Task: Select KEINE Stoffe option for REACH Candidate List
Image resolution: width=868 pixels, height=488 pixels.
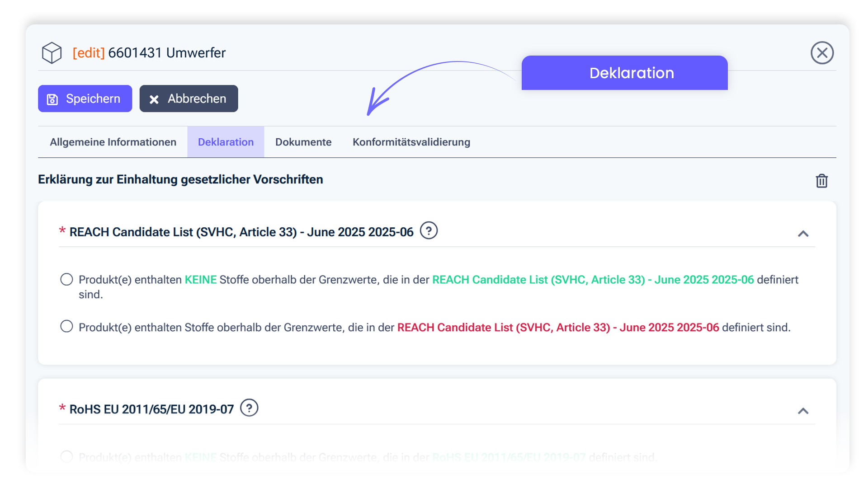Action: click(x=66, y=279)
